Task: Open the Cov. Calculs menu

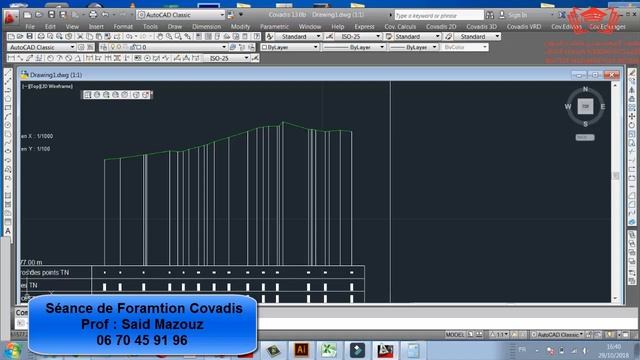Action: [x=400, y=27]
